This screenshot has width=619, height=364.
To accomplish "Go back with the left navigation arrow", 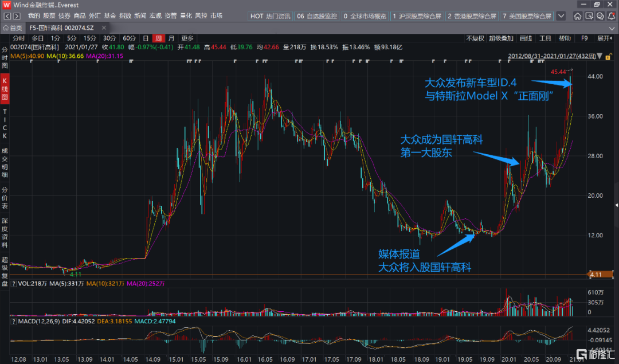I will (x=7, y=16).
